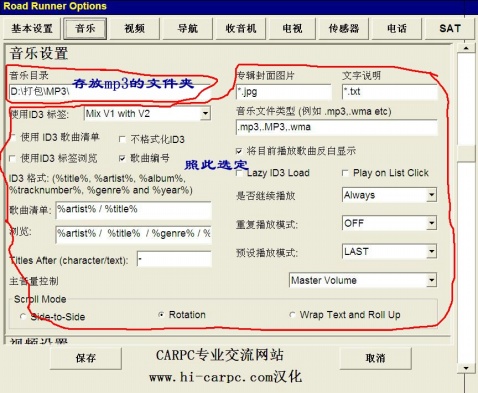Open the Master Volume dropdown
This screenshot has width=478, height=393.
coord(431,280)
